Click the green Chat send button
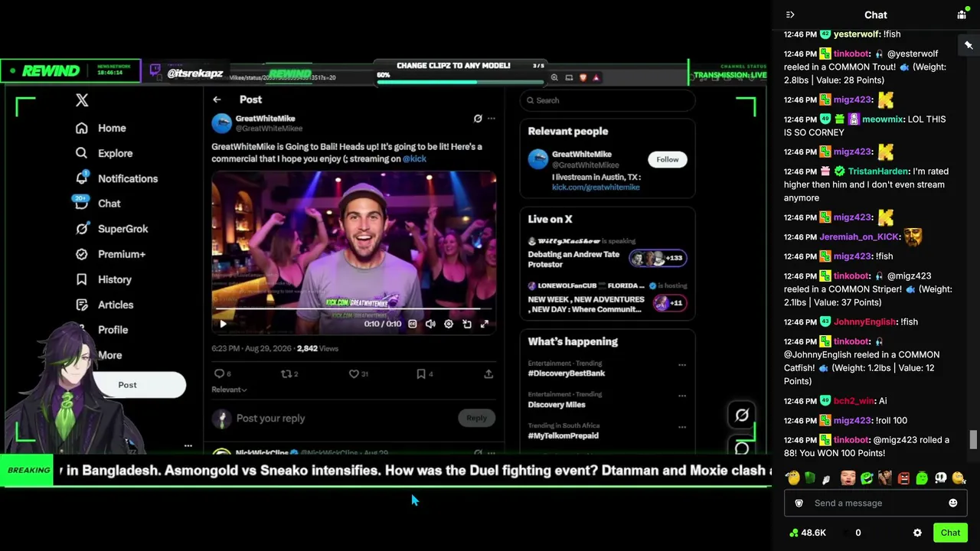The width and height of the screenshot is (980, 551). point(950,533)
